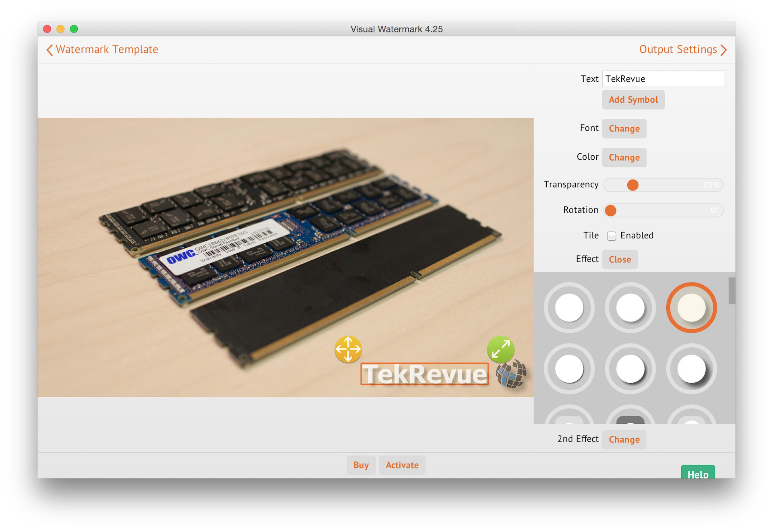Click the Add Symbol button
This screenshot has height=532, width=773.
click(633, 100)
